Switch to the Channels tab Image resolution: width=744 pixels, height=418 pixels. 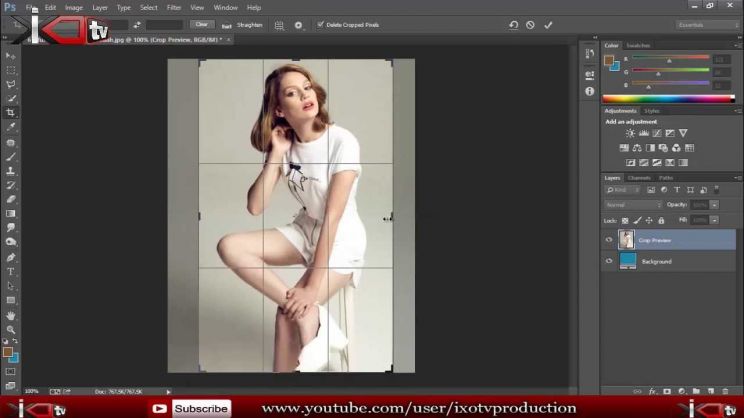(x=638, y=178)
